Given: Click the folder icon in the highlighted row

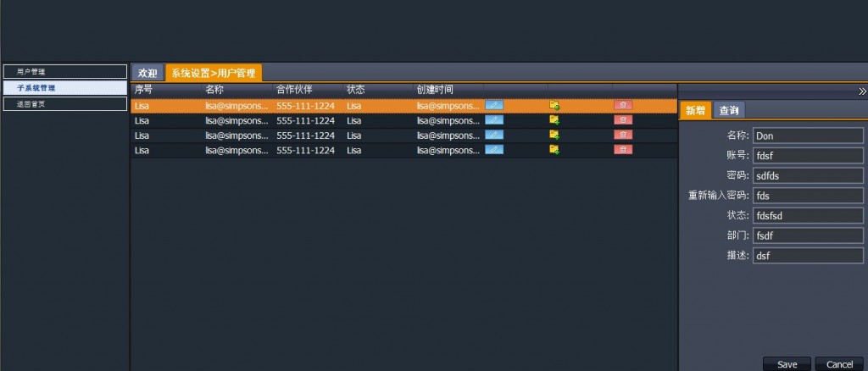Looking at the screenshot, I should tap(554, 105).
